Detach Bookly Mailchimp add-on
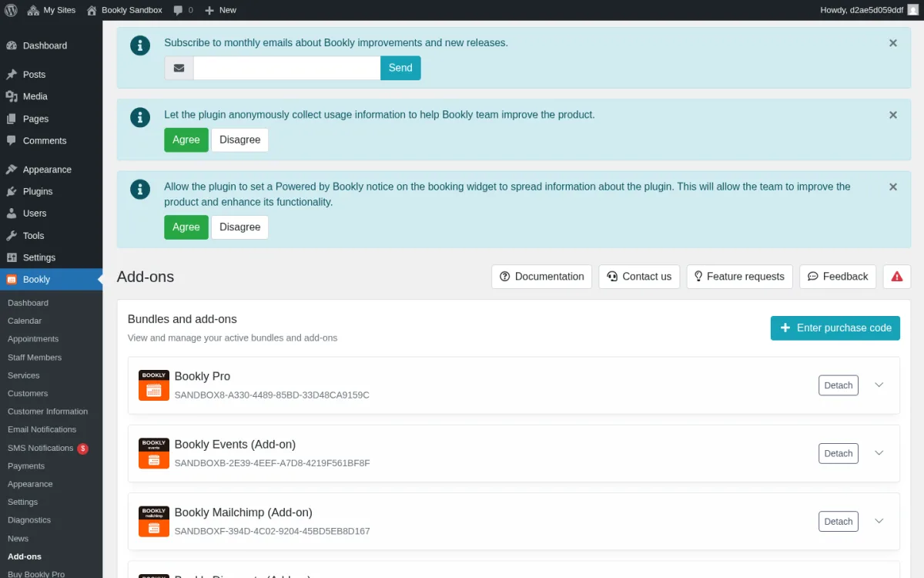 click(x=839, y=522)
